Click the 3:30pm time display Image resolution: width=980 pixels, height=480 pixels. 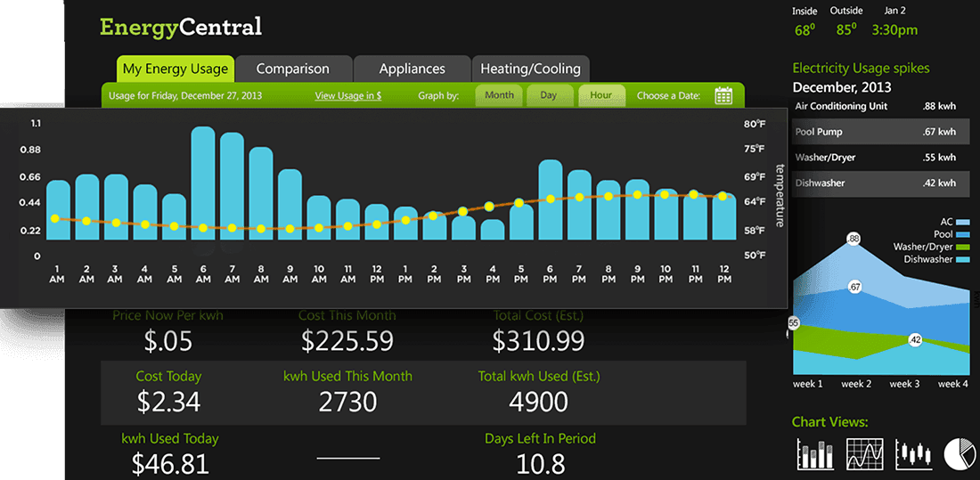894,30
